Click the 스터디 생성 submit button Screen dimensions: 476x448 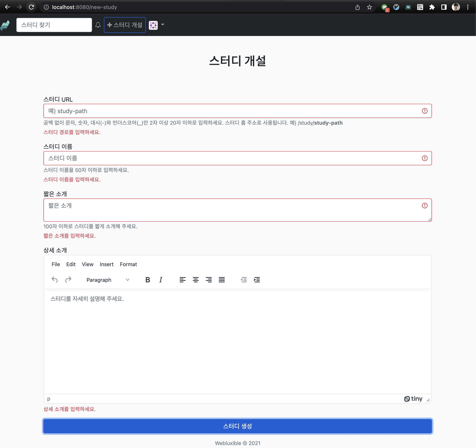237,426
